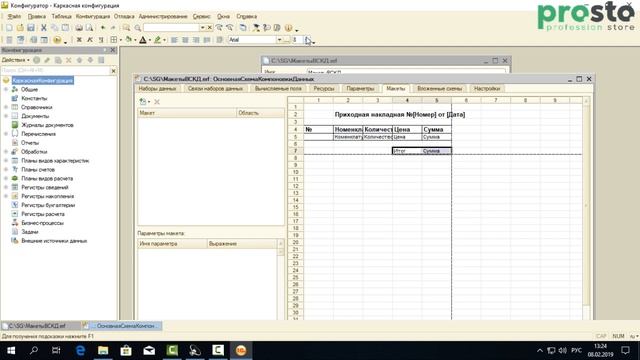Image resolution: width=640 pixels, height=360 pixels.
Task: Open the Windows Start menu
Action: click(x=11, y=350)
